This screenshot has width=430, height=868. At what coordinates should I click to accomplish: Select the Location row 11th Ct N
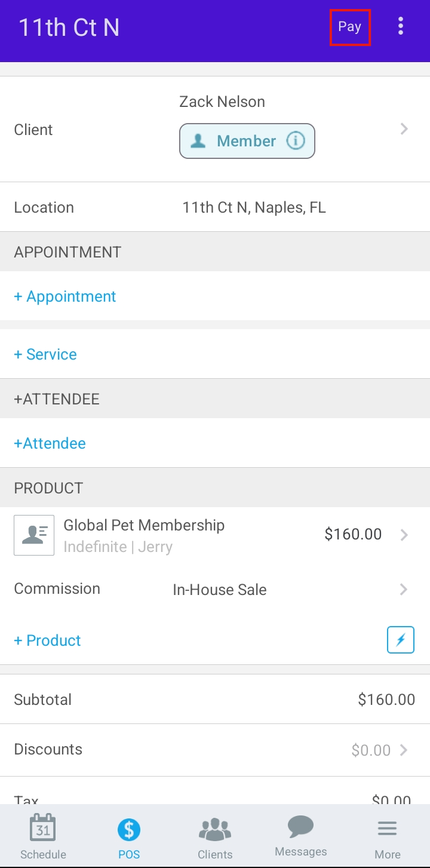click(215, 207)
